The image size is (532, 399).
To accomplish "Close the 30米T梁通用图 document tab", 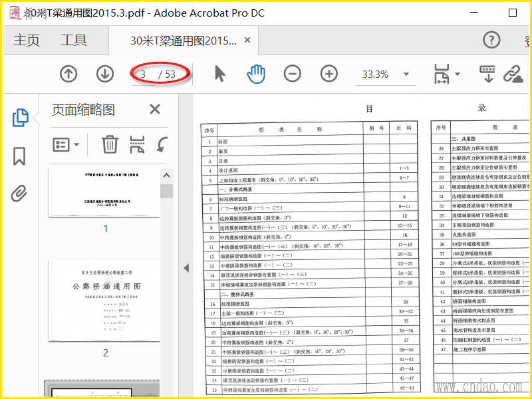I will tap(247, 41).
